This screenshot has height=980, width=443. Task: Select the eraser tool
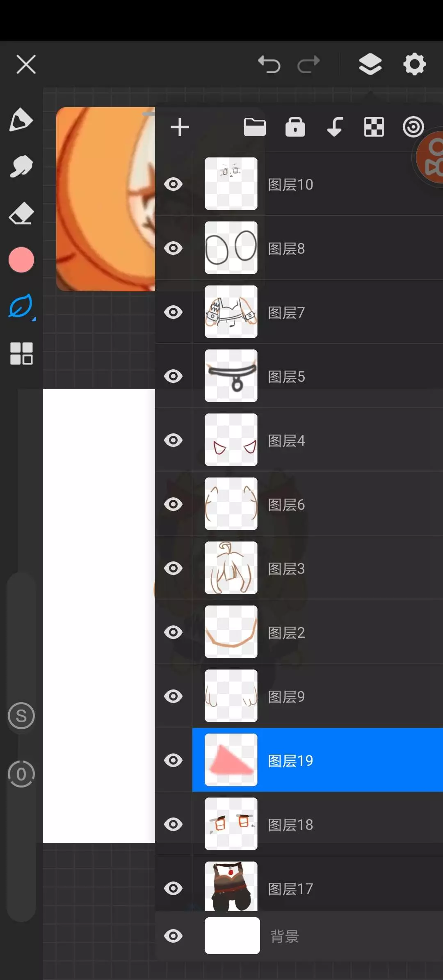click(x=21, y=213)
